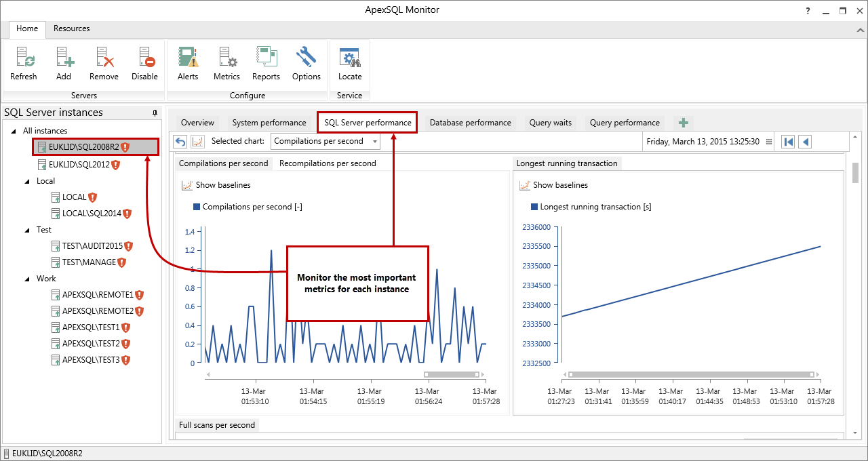The height and width of the screenshot is (461, 868).
Task: Open the Overview tab
Action: (197, 123)
